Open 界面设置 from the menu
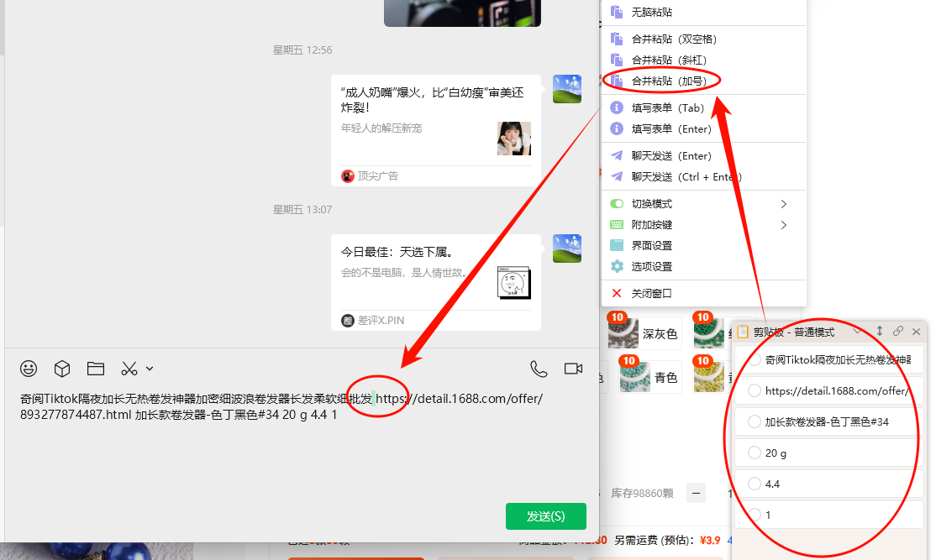Viewport: 936px width, 560px height. click(704, 246)
